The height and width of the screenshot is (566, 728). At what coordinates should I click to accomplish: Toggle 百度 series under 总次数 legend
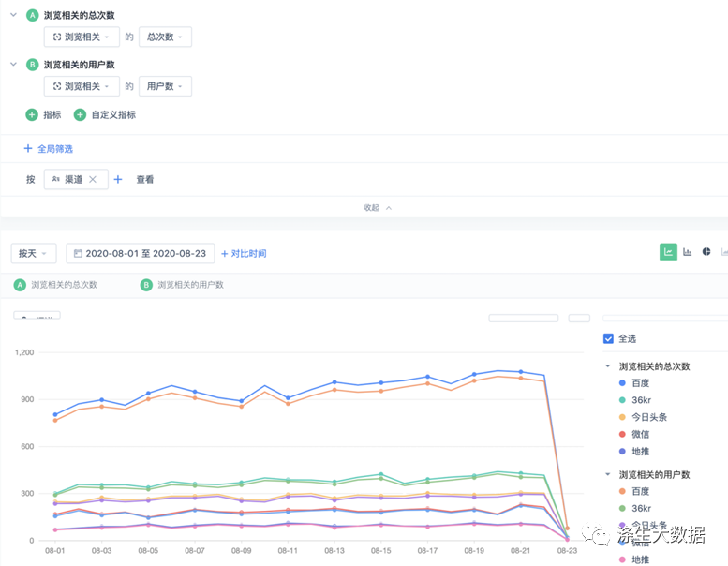click(x=634, y=382)
